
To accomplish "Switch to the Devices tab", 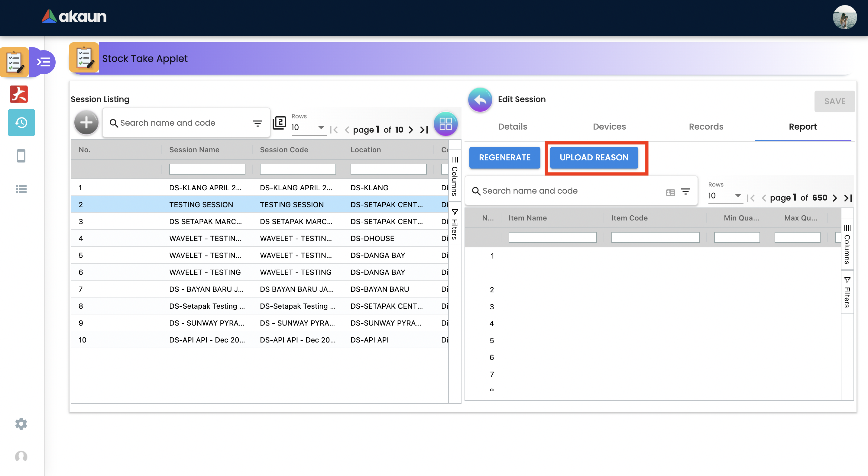I will (609, 127).
